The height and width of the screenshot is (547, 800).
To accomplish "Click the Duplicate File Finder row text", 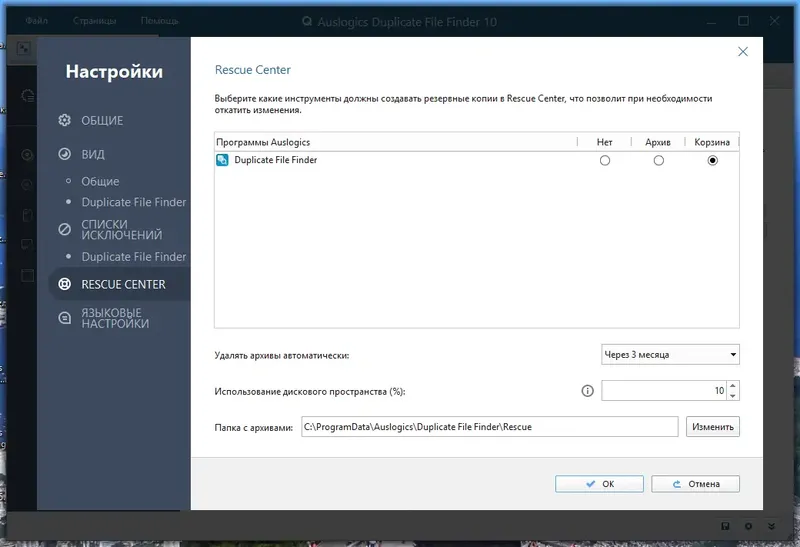I will [276, 160].
